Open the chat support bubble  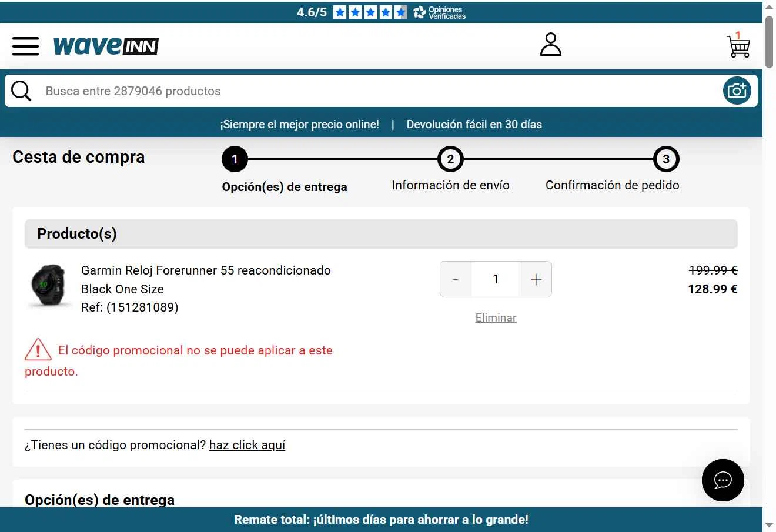723,480
